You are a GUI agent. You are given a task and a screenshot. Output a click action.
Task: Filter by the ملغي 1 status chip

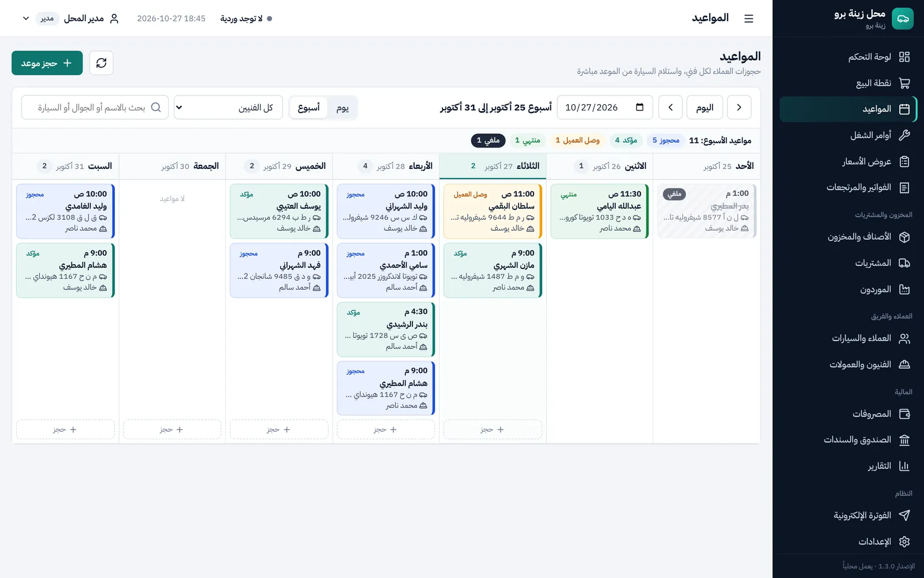pyautogui.click(x=488, y=140)
